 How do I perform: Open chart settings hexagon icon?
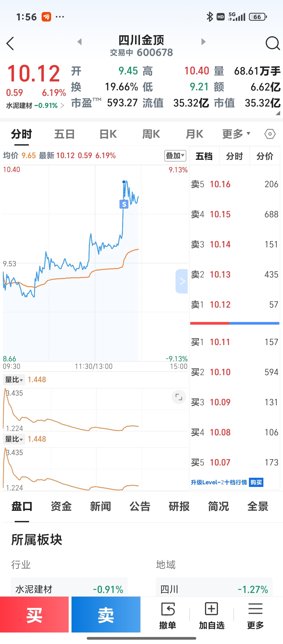coord(270,134)
